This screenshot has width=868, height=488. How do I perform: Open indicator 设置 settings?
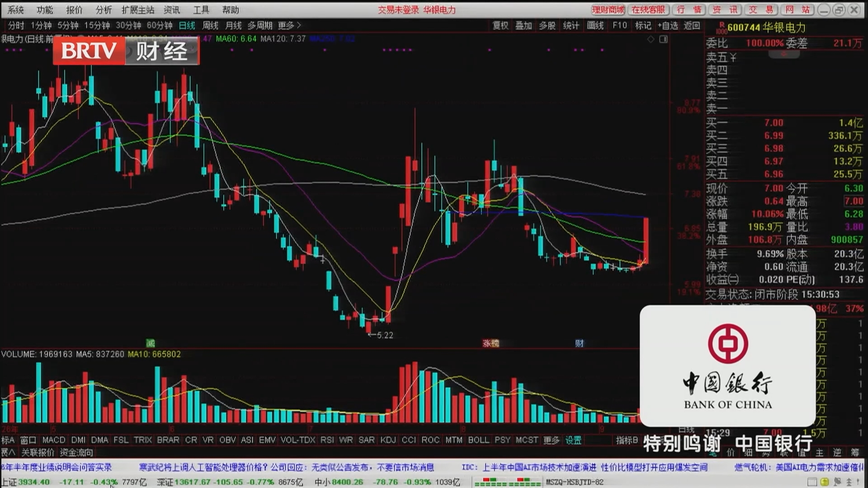(x=573, y=440)
